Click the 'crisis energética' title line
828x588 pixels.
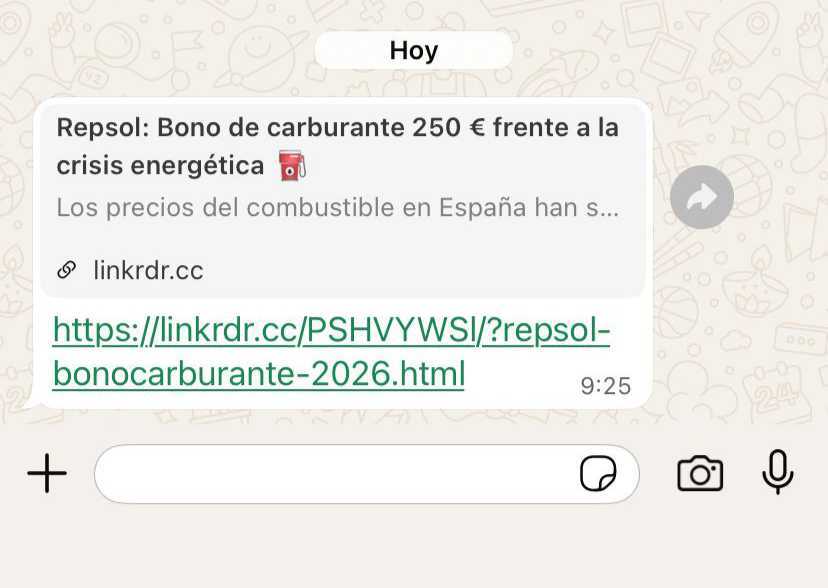[160, 166]
